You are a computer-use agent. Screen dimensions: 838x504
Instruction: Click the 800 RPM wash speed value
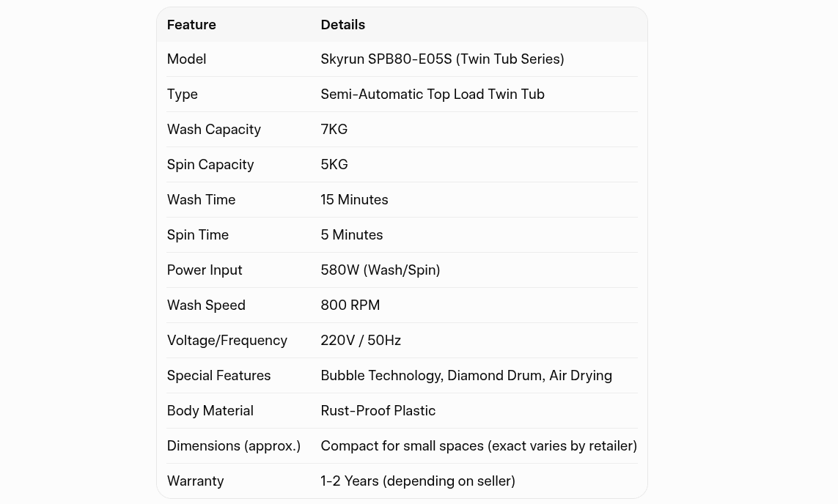point(350,305)
